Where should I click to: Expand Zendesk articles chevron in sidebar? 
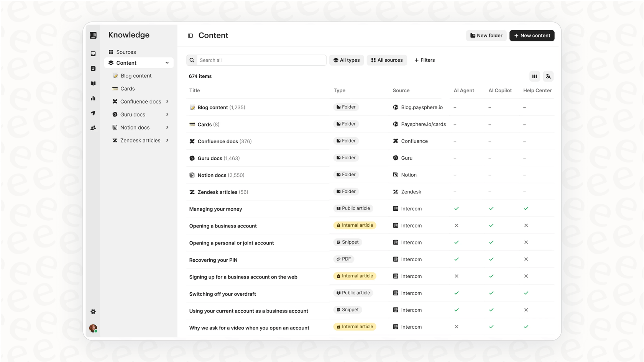(x=168, y=141)
